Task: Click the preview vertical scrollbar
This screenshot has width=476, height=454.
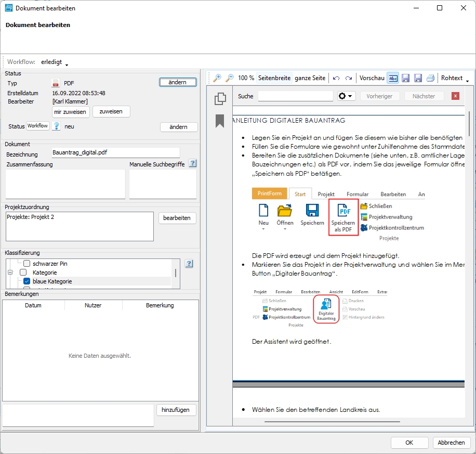Action: [469, 124]
